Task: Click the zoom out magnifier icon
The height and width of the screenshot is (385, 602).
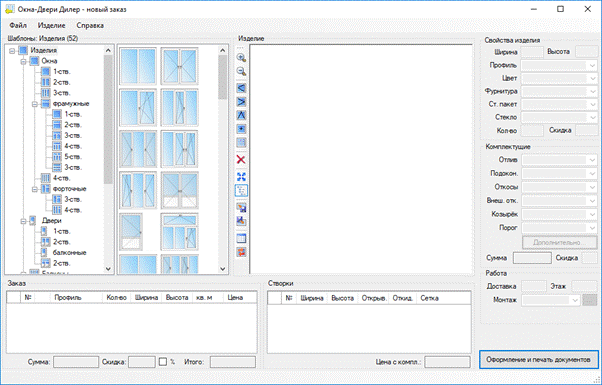Action: pyautogui.click(x=241, y=71)
